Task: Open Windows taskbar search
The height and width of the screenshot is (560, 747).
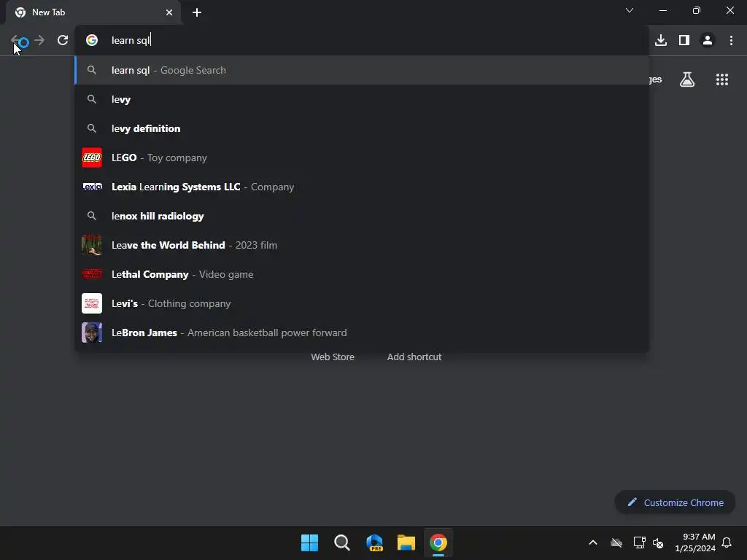Action: click(341, 542)
